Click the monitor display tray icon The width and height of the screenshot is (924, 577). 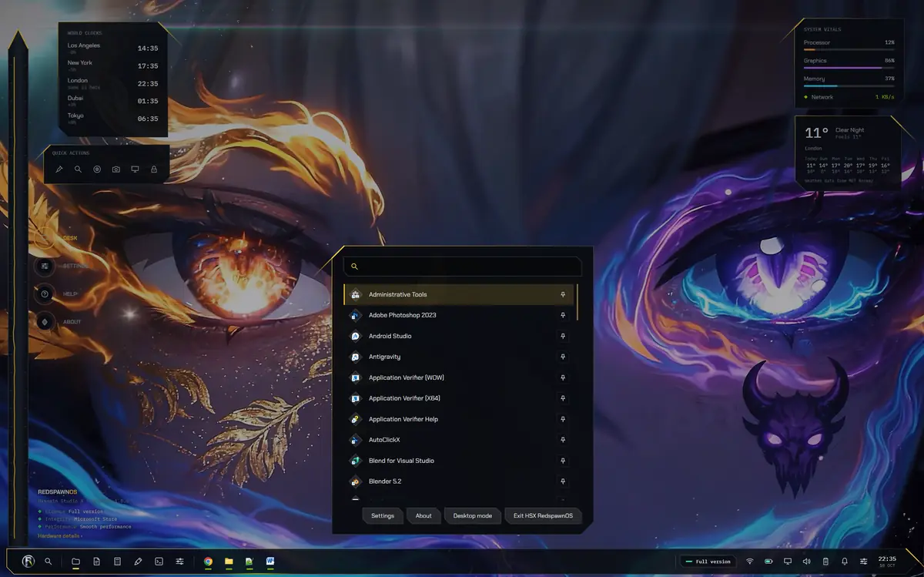[788, 562]
